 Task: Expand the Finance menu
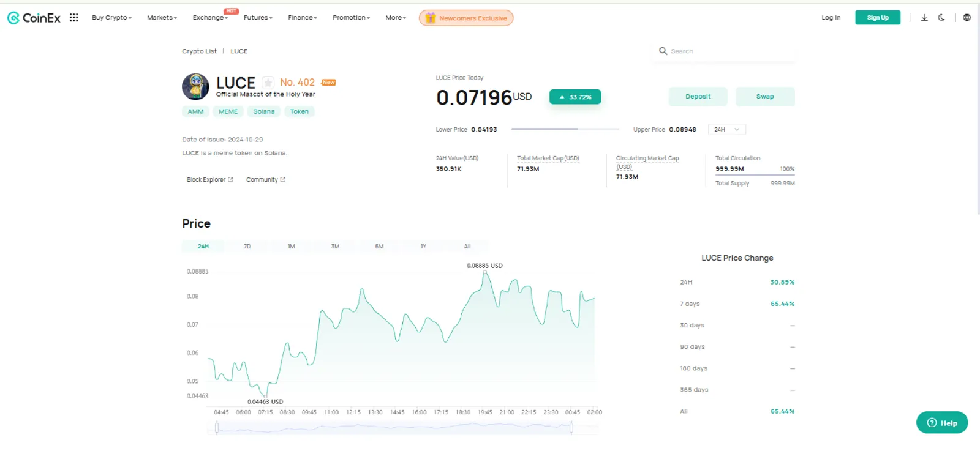click(x=303, y=18)
